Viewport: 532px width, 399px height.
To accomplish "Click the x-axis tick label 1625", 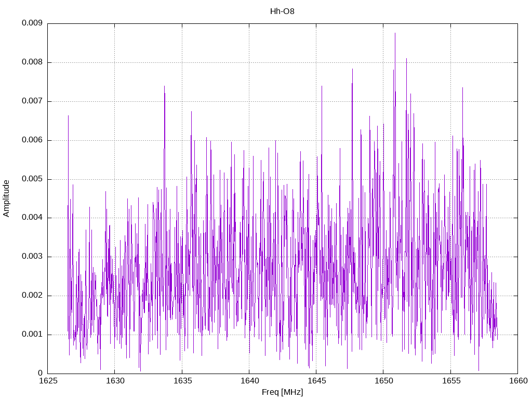I will point(48,381).
